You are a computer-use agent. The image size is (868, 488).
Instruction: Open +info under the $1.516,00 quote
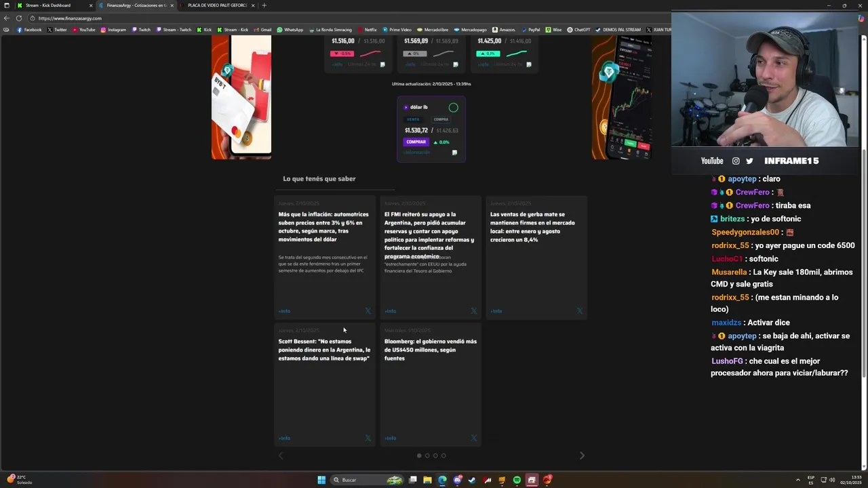tap(337, 64)
